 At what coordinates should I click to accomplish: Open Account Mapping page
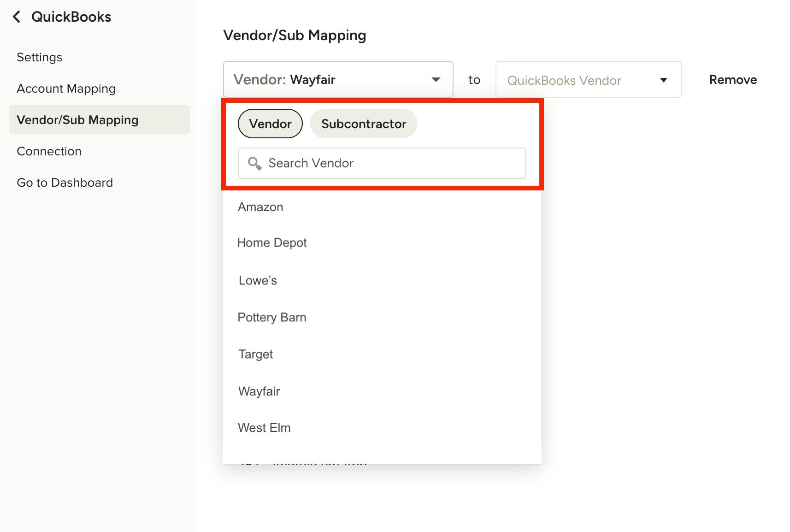(x=66, y=89)
